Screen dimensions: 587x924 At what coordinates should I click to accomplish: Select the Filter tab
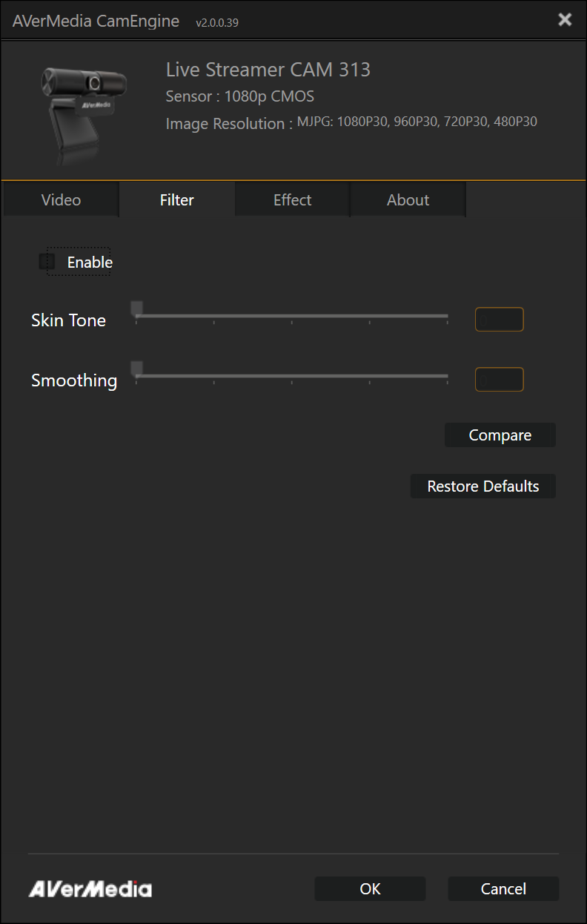pos(177,200)
